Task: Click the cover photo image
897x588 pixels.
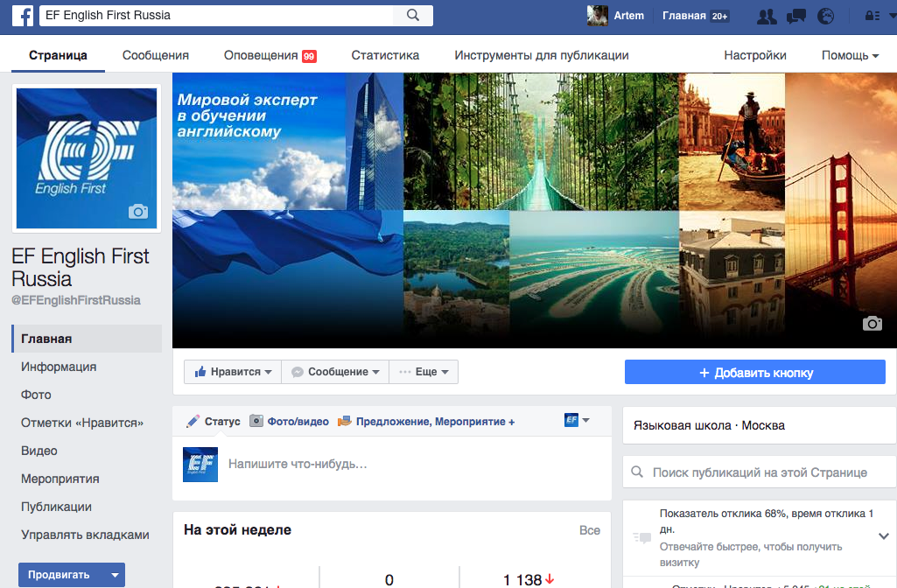Action: pyautogui.click(x=535, y=210)
